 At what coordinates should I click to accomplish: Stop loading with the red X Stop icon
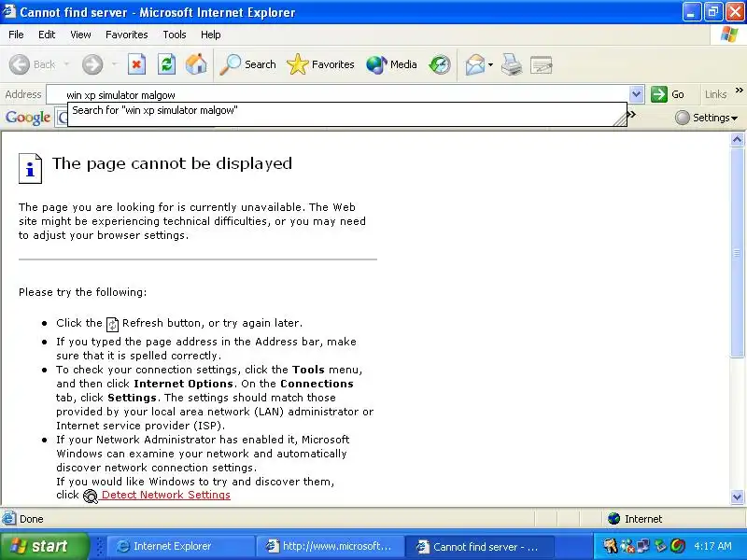[x=136, y=64]
